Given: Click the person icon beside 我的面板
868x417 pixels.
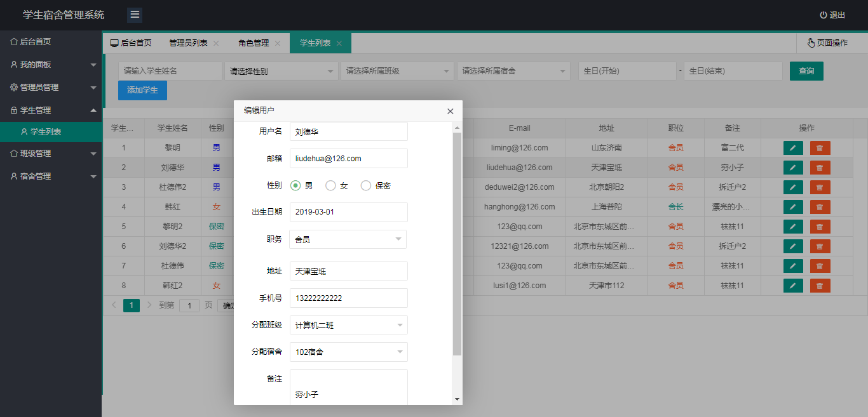Looking at the screenshot, I should (x=13, y=65).
